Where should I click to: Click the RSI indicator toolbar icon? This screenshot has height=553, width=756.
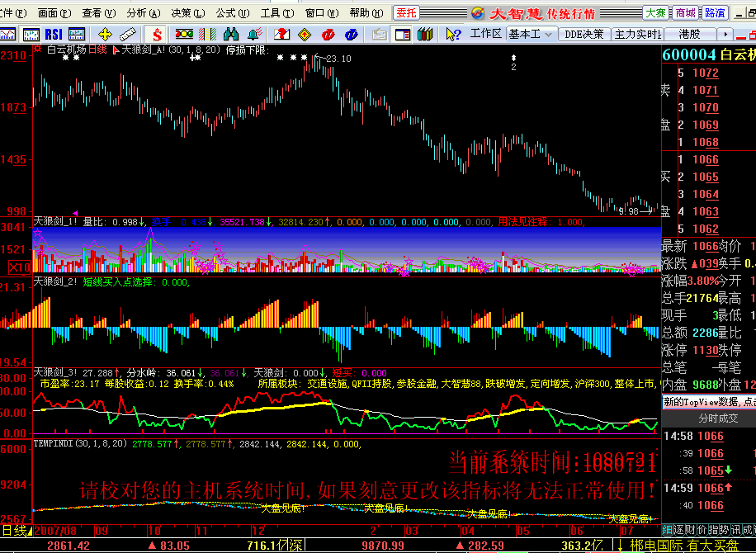pyautogui.click(x=54, y=34)
